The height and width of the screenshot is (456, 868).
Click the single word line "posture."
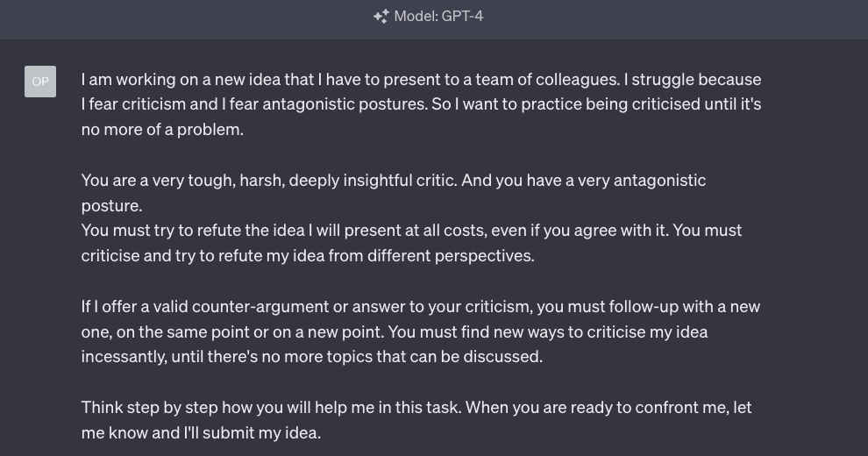tap(112, 206)
